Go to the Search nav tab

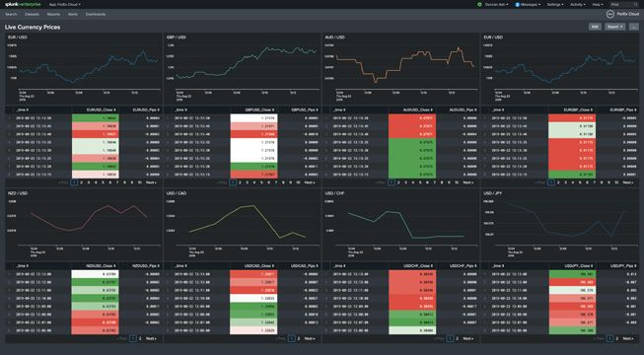tap(11, 14)
